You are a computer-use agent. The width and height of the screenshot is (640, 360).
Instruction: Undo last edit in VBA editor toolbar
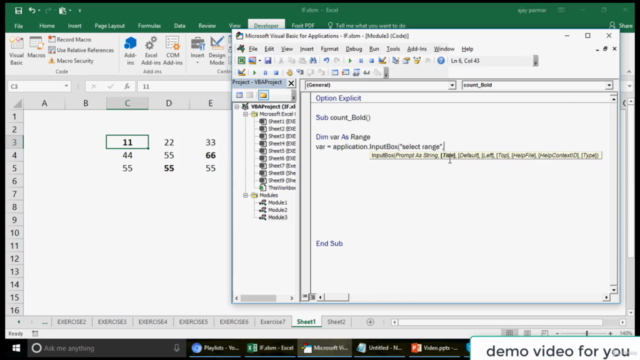click(x=326, y=61)
